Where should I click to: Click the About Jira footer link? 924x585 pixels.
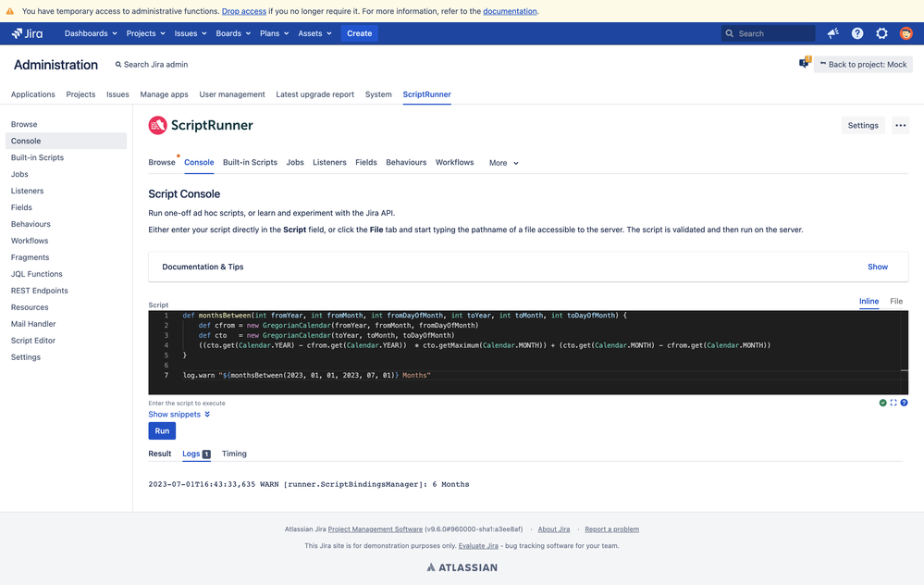(x=554, y=529)
